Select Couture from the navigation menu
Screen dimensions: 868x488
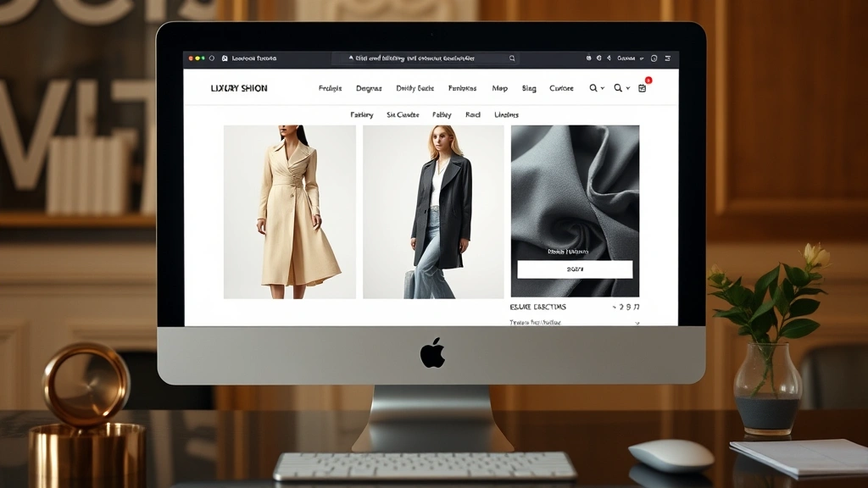click(560, 87)
